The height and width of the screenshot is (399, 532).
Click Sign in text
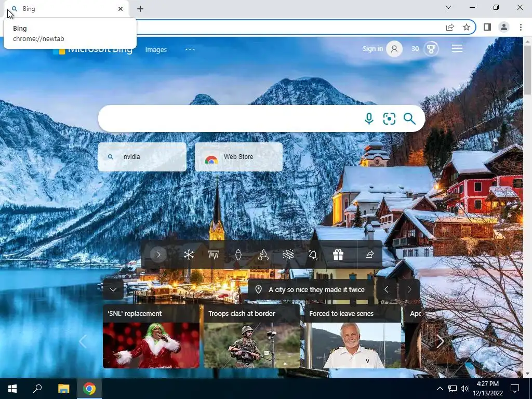(373, 48)
